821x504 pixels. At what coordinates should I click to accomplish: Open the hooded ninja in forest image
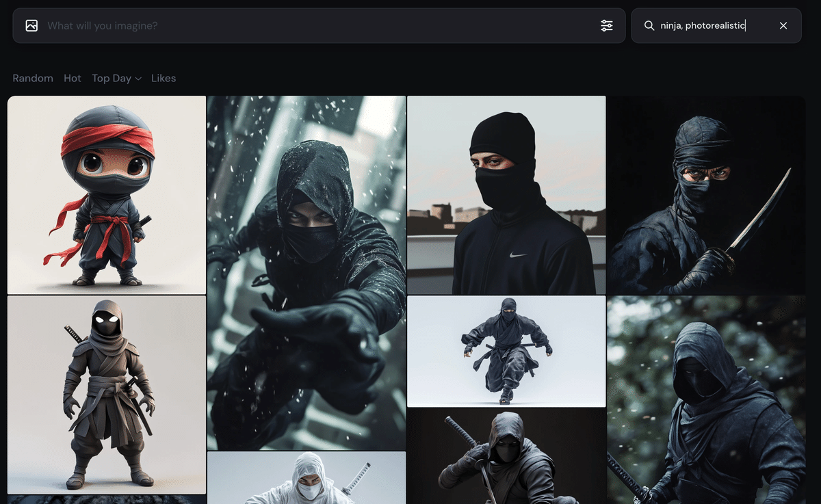[706, 399]
